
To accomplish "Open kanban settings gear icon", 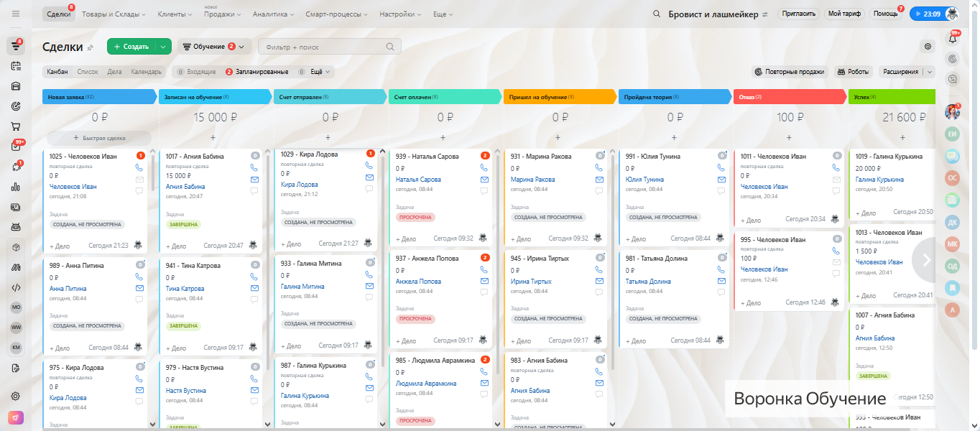I will click(x=928, y=47).
